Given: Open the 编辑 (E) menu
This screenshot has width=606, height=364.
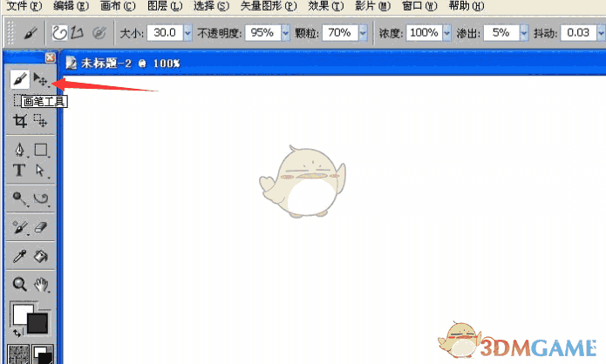Looking at the screenshot, I should click(x=71, y=6).
